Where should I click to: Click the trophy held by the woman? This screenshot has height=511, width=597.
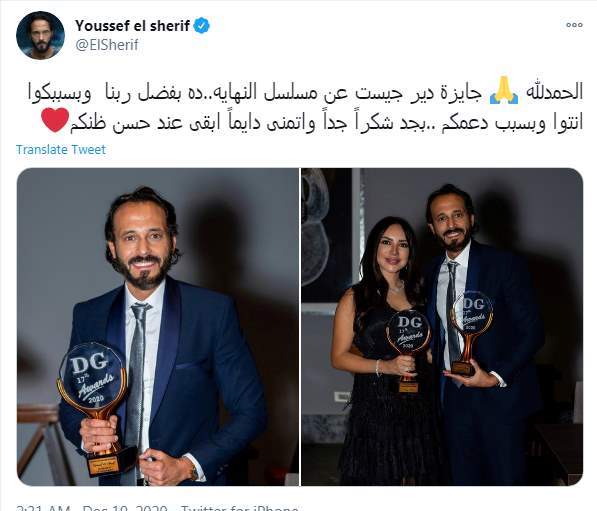coord(408,350)
